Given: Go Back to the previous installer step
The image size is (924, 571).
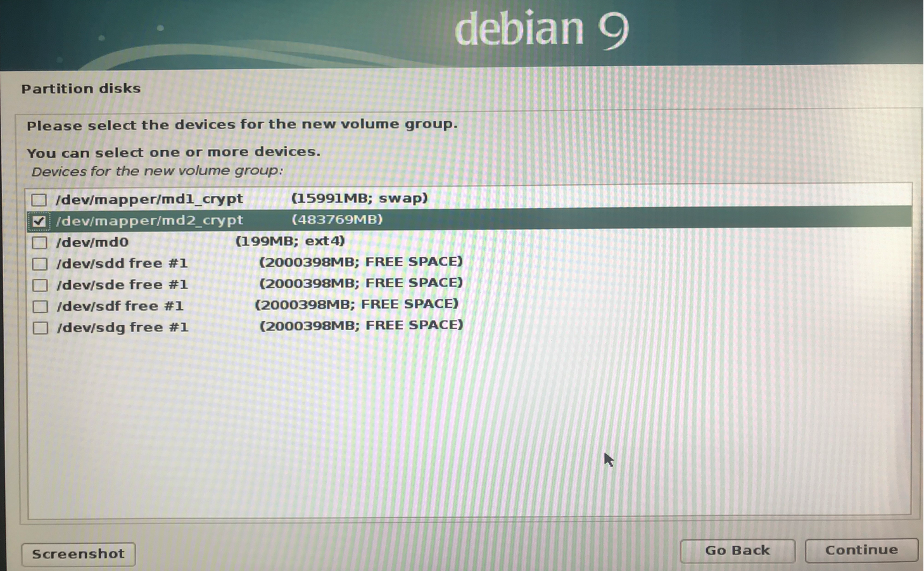Looking at the screenshot, I should (x=737, y=550).
